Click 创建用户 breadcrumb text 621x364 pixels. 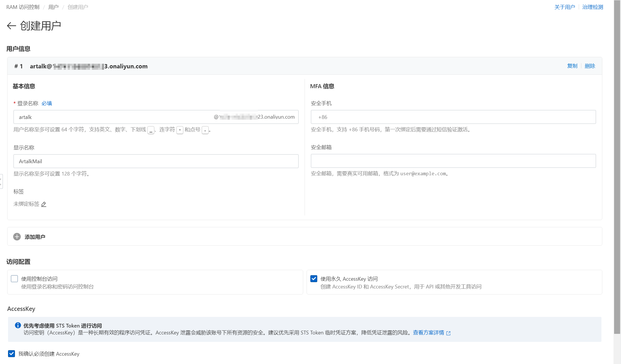coord(78,7)
